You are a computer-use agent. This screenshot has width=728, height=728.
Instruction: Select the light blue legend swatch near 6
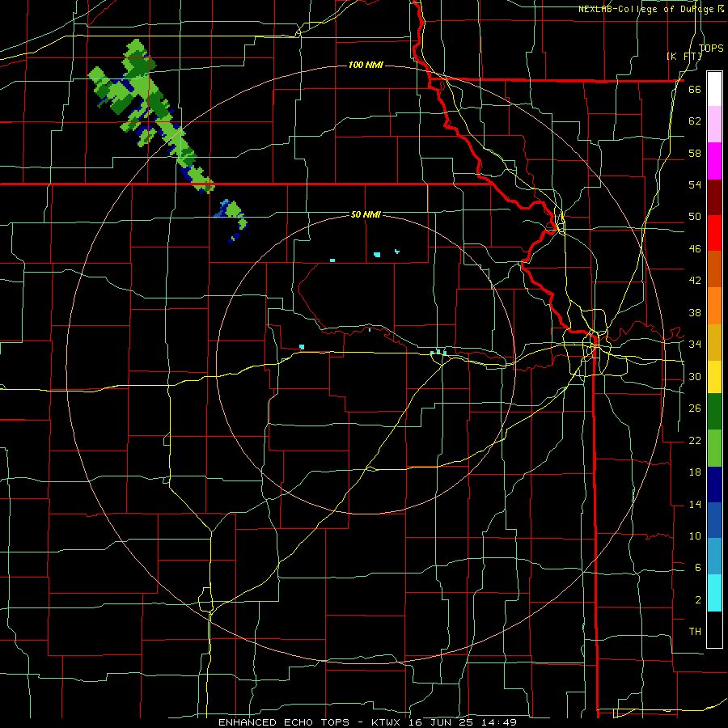click(714, 557)
